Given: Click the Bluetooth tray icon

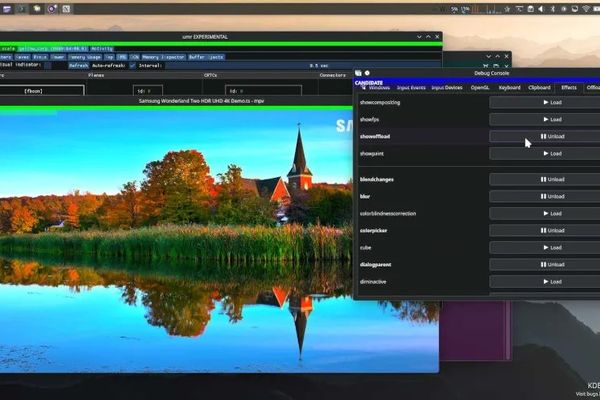Looking at the screenshot, I should tap(553, 9).
